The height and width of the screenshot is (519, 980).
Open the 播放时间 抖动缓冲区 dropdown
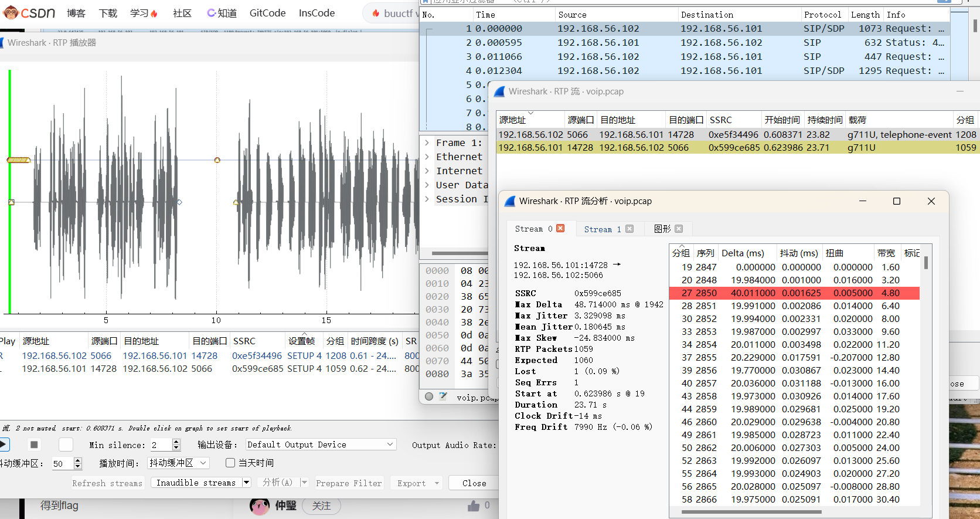[178, 463]
